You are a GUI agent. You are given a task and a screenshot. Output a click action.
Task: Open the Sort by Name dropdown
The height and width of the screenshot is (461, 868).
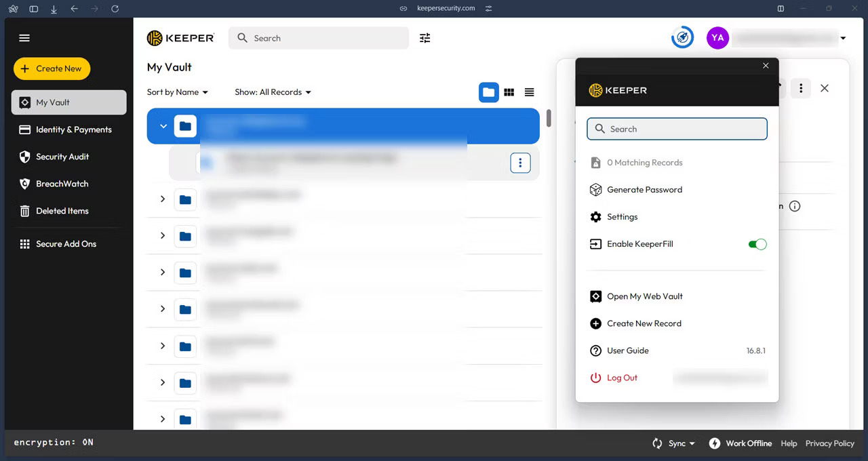point(178,92)
